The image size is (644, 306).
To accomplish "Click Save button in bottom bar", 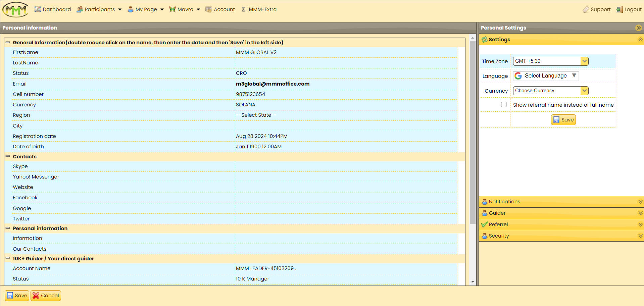I will [17, 296].
